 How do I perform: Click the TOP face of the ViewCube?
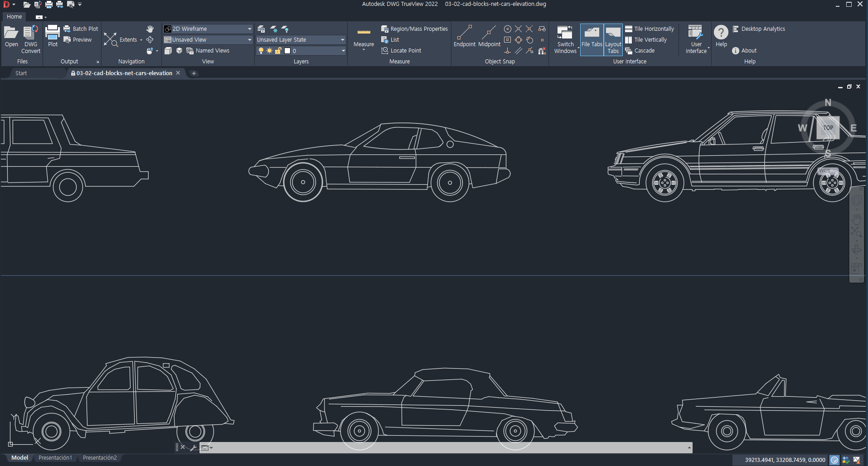828,128
